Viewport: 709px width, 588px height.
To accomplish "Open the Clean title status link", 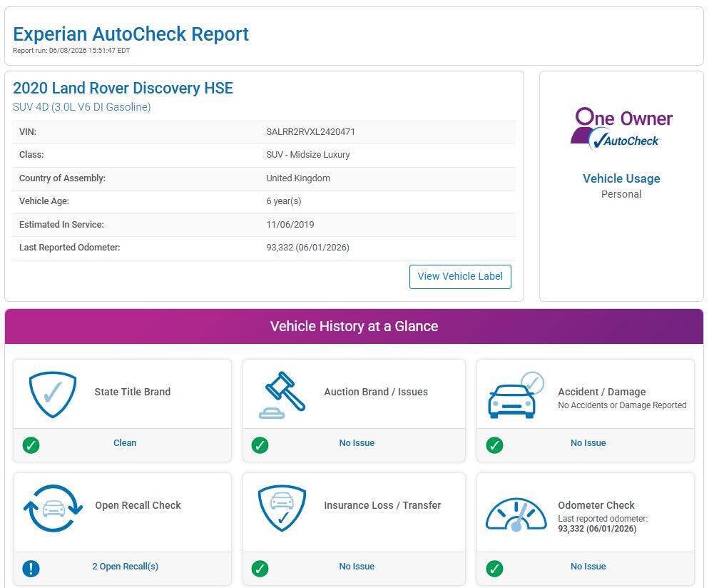I will [125, 443].
